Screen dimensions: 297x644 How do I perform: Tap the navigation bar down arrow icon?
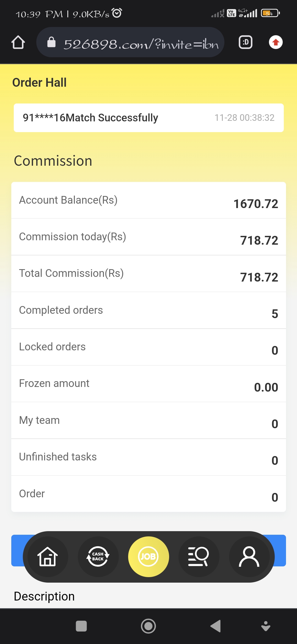(266, 626)
